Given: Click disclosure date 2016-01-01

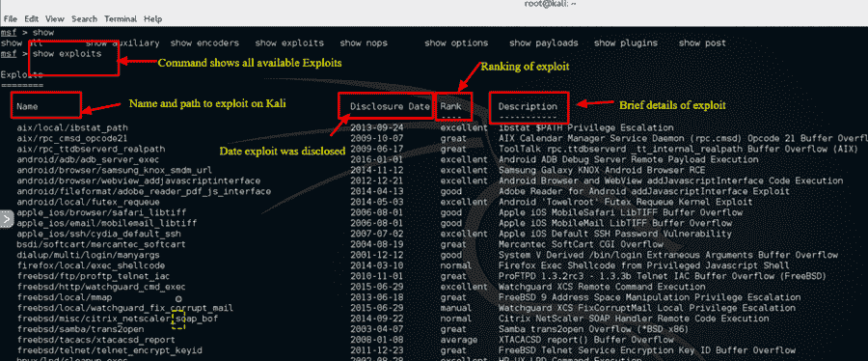Looking at the screenshot, I should 376,159.
